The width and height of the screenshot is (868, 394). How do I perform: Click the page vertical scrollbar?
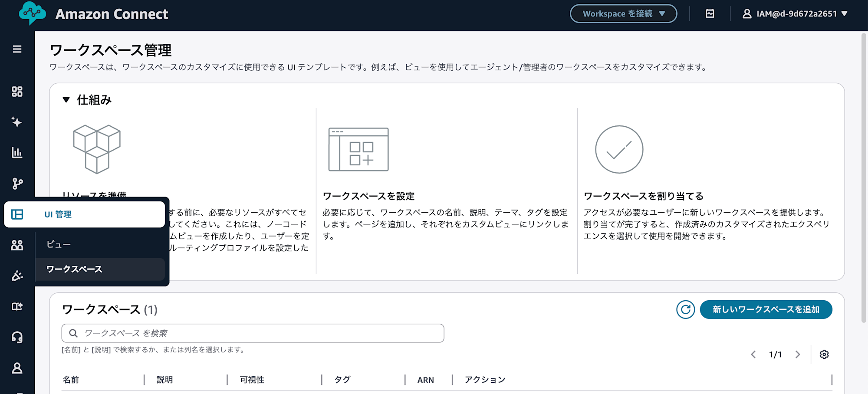click(x=863, y=178)
